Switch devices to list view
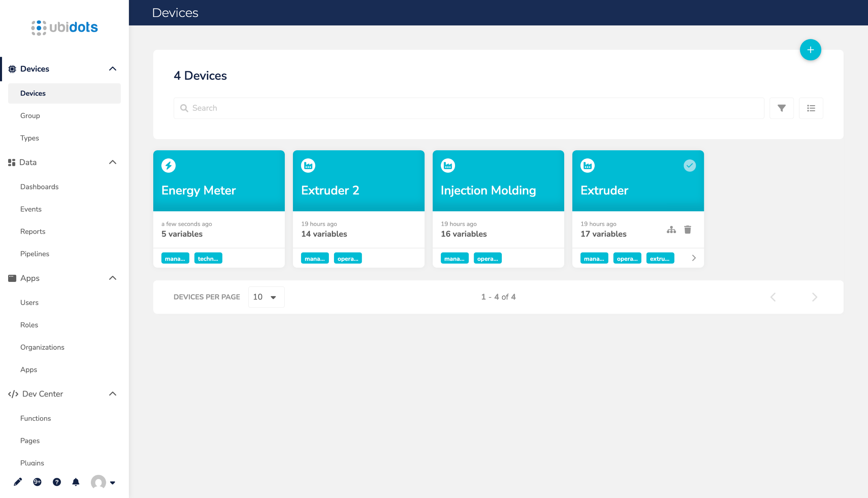868x498 pixels. click(811, 108)
